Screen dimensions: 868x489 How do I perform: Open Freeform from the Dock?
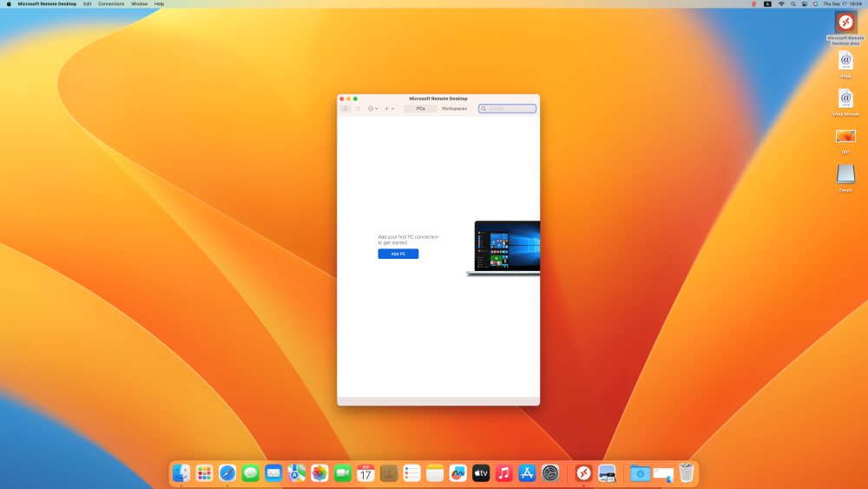pyautogui.click(x=457, y=473)
